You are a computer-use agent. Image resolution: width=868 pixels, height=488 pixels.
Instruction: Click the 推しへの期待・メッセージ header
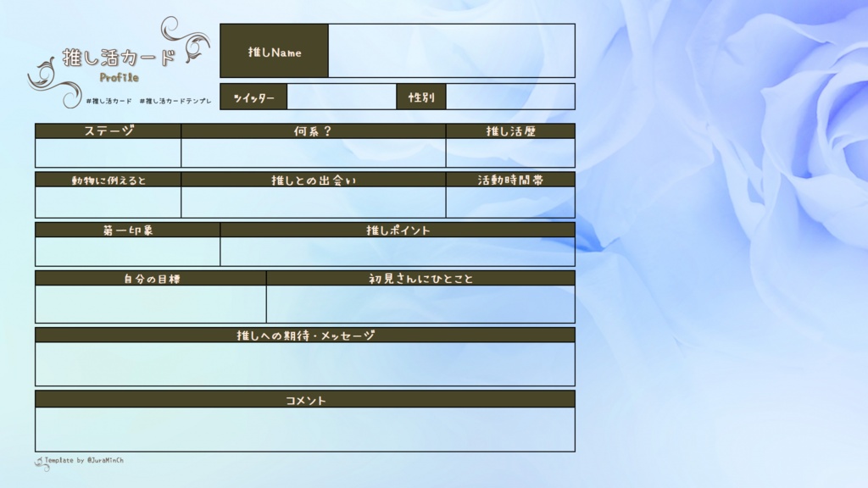point(305,335)
